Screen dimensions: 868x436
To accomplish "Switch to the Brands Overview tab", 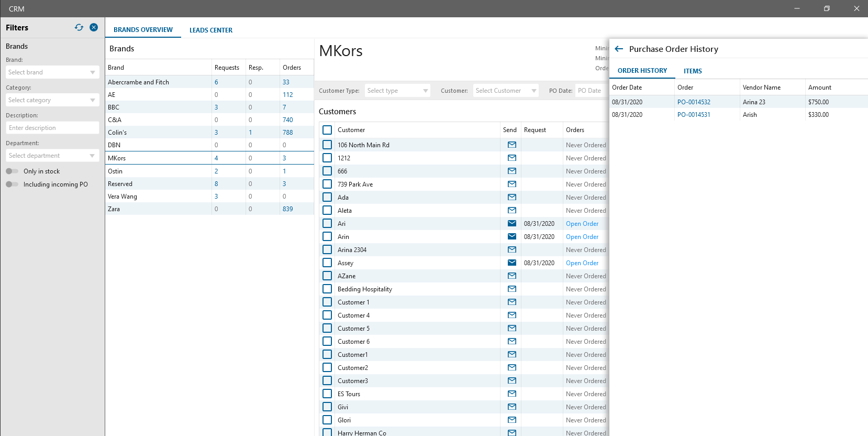I will pyautogui.click(x=143, y=30).
